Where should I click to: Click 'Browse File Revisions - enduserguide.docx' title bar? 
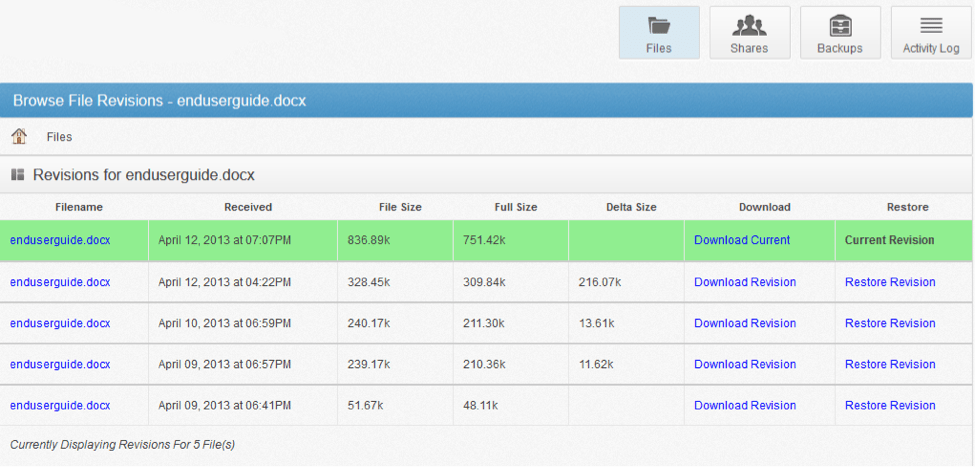coord(486,100)
